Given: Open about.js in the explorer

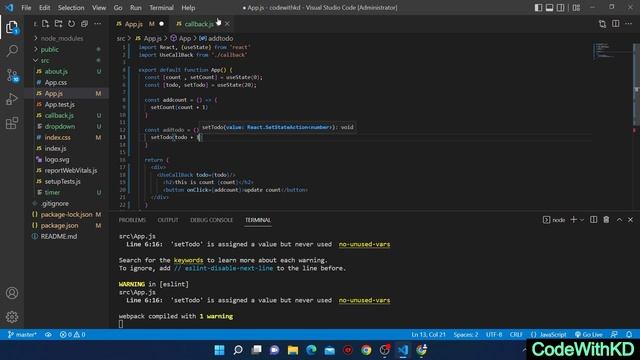Looking at the screenshot, I should click(56, 71).
